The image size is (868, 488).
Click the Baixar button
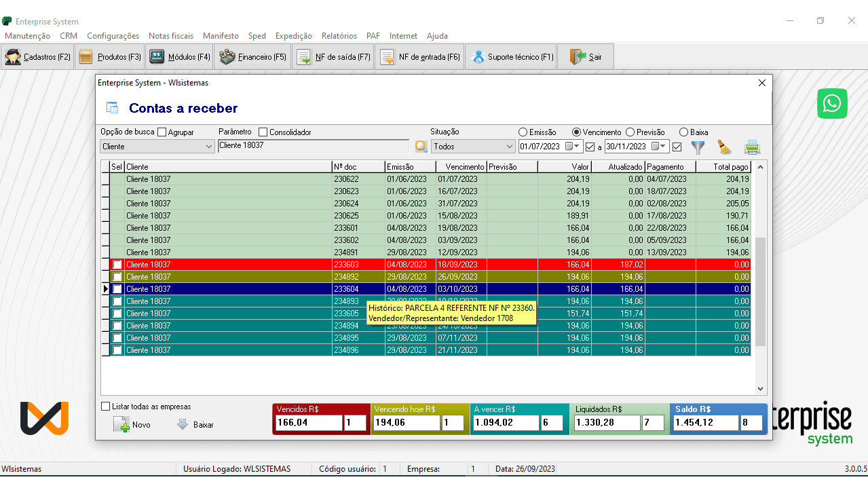point(195,425)
